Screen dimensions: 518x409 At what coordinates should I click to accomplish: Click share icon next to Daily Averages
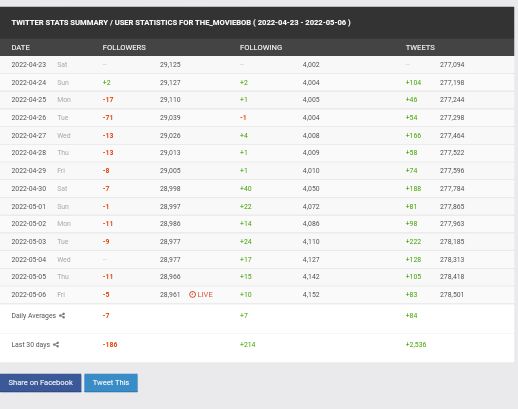62,316
